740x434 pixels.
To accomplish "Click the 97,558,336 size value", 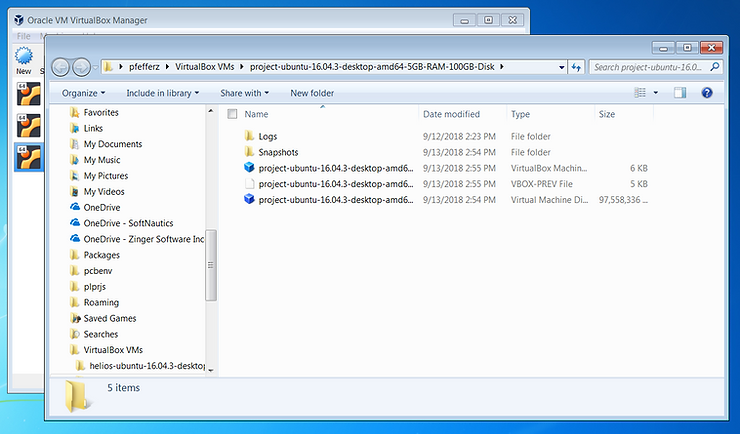I will (623, 200).
